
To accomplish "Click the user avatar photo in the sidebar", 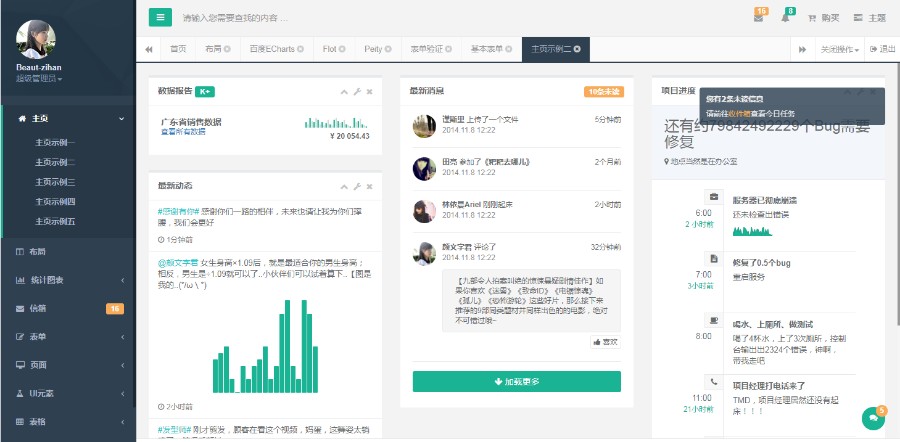I will [x=36, y=40].
